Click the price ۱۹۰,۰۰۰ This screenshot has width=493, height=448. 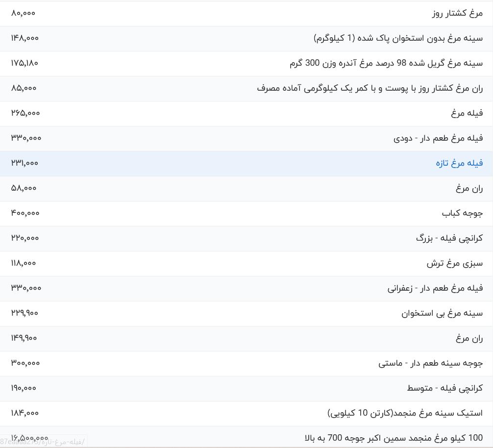24,388
